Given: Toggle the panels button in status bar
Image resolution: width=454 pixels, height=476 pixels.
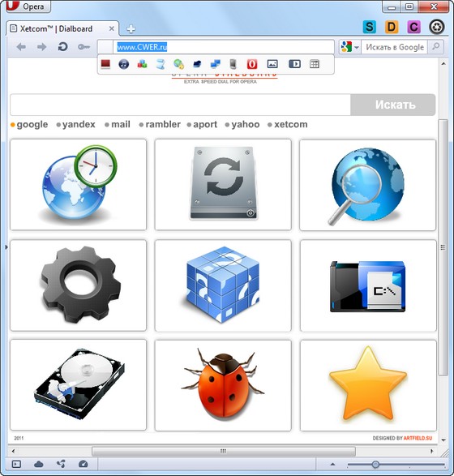Looking at the screenshot, I should [16, 464].
